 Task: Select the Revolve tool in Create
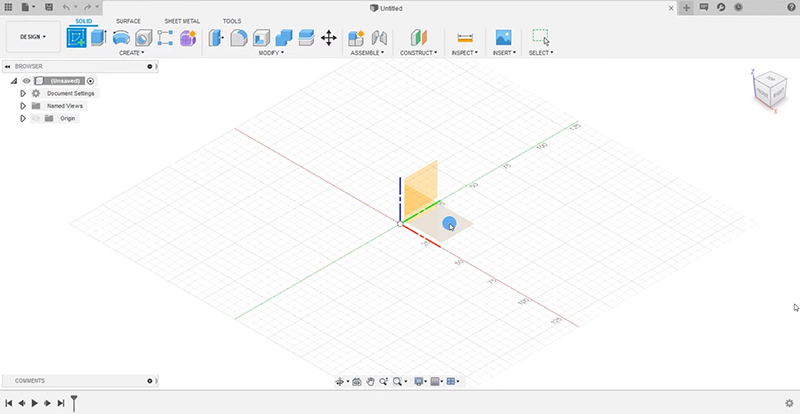pyautogui.click(x=121, y=38)
